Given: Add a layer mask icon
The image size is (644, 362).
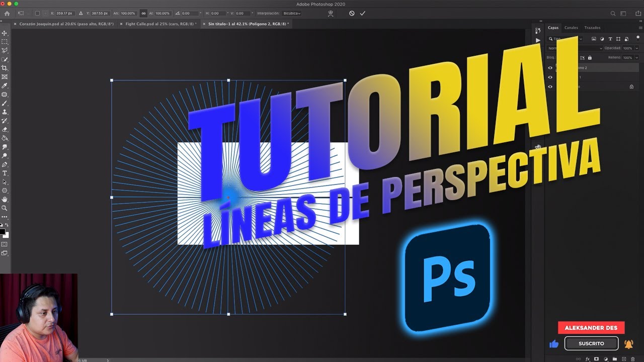Looking at the screenshot, I should pos(596,359).
